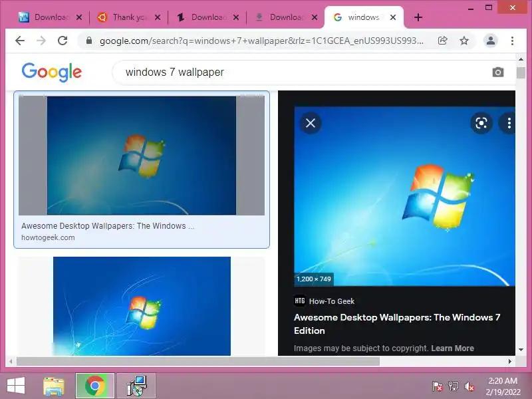Share this page using the share icon
The width and height of the screenshot is (532, 399).
[x=442, y=41]
